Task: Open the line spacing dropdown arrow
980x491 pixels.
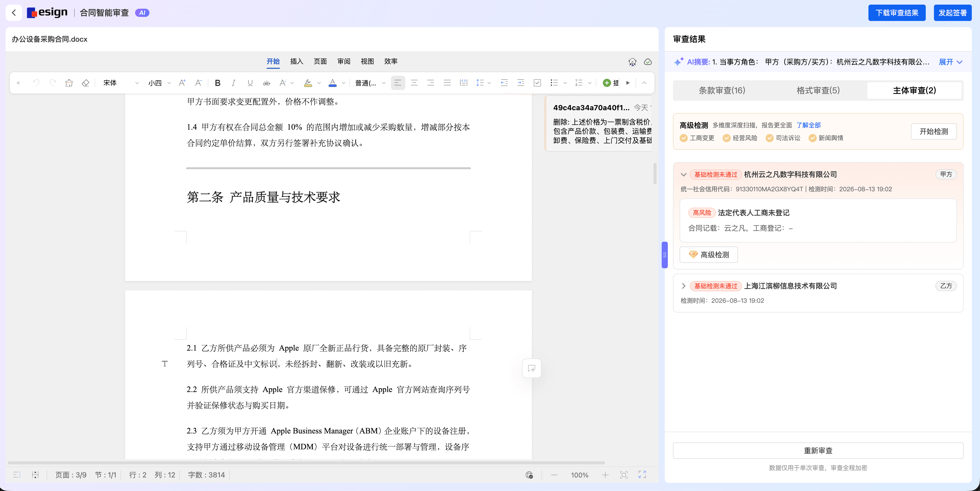Action: click(x=489, y=83)
